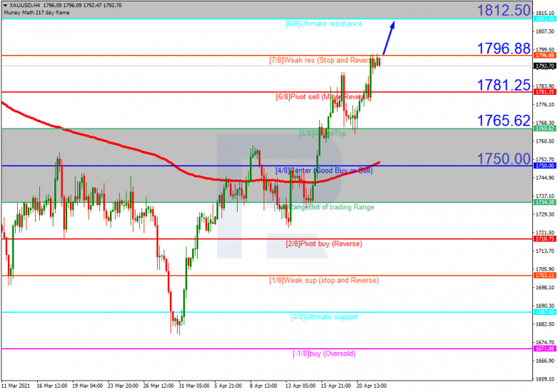Screen dimensions: 558x392
Task: Click the 1718.75 red price axis tag
Action: [x=545, y=239]
